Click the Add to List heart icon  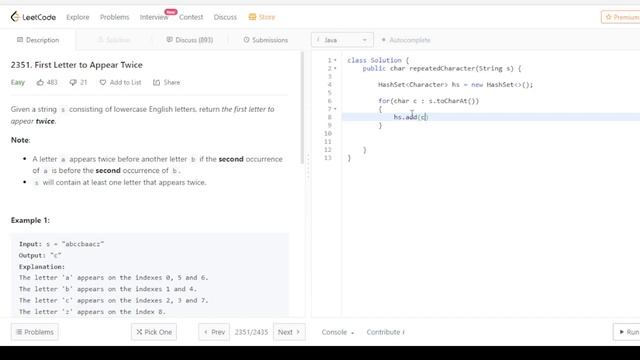coord(103,82)
